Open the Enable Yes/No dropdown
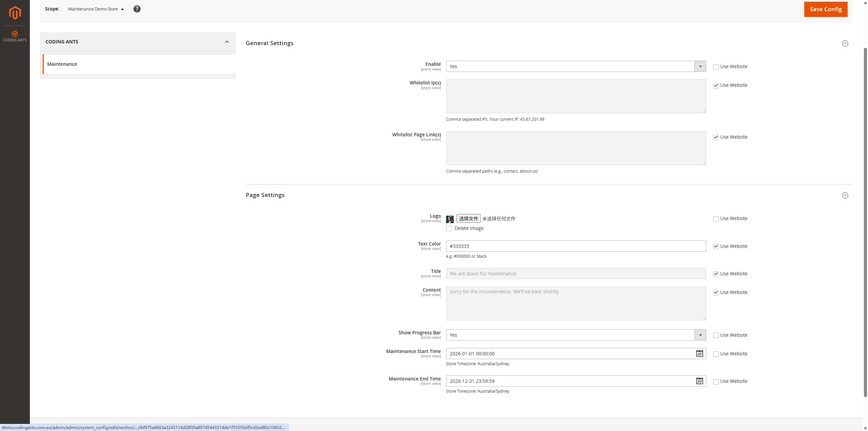This screenshot has height=431, width=868. pos(576,66)
